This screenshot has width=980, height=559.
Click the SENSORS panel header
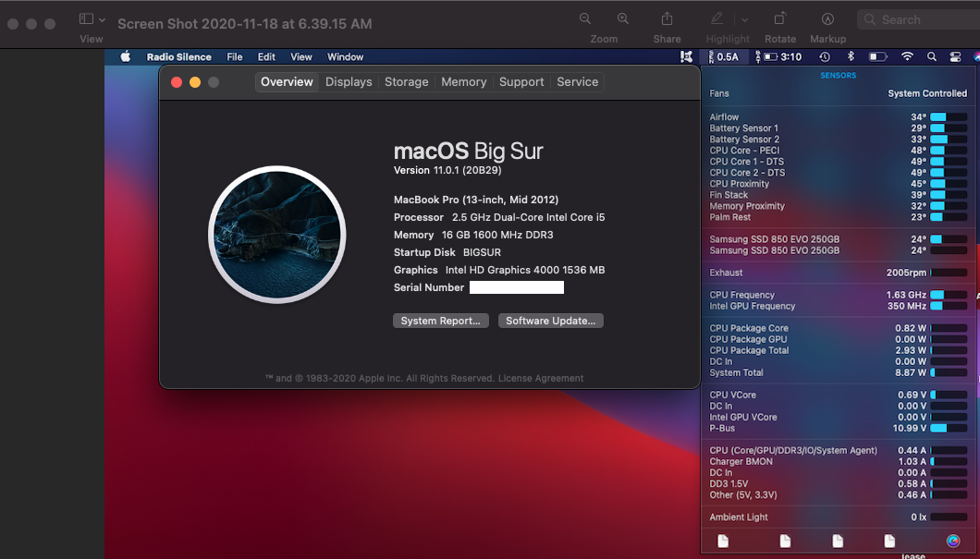pyautogui.click(x=839, y=76)
